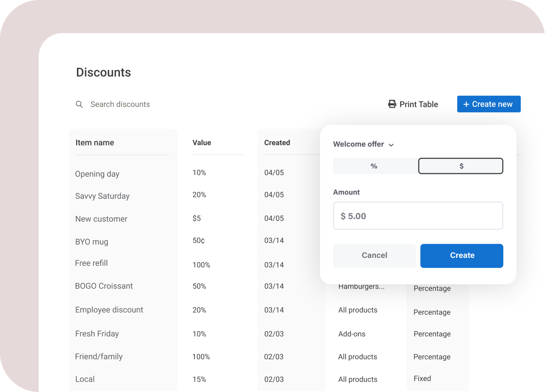Screen dimensions: 548x392
Task: Cancel the Welcome offer dialog
Action: pyautogui.click(x=374, y=256)
